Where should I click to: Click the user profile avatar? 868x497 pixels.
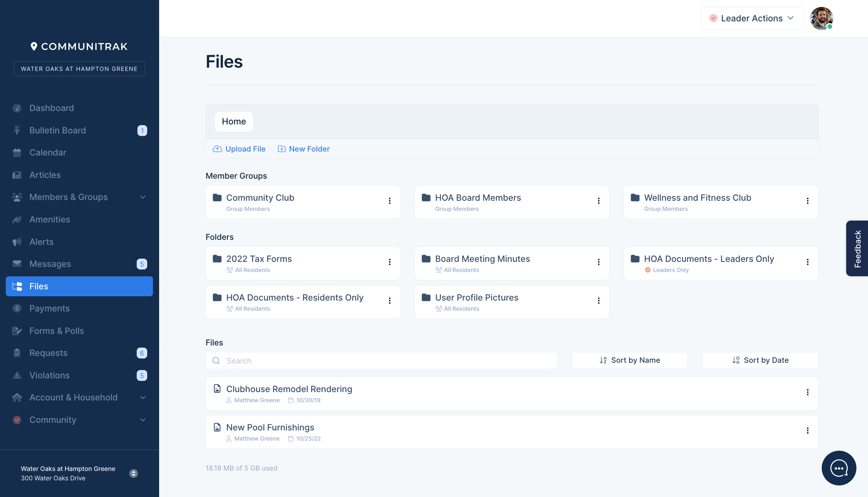pyautogui.click(x=821, y=18)
